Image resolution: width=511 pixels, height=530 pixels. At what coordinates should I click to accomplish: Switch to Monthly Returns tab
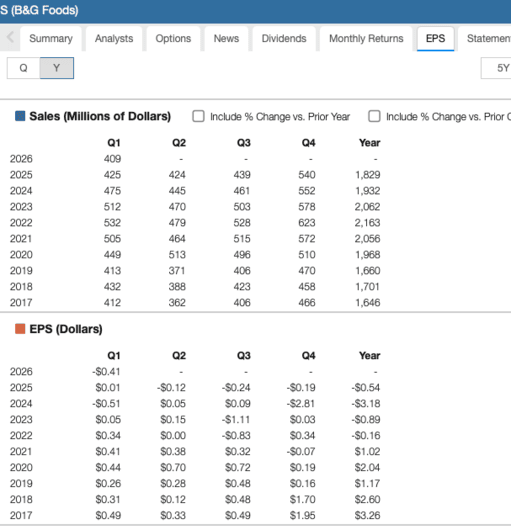366,39
